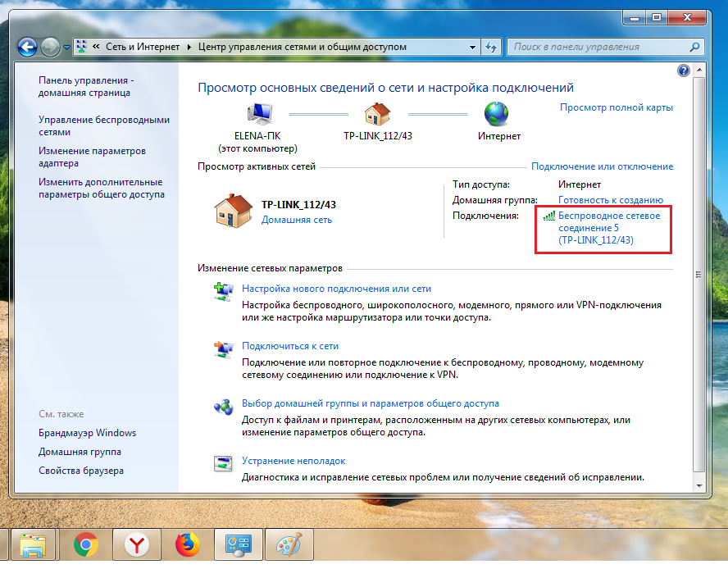This screenshot has height=569, width=728.
Task: Open Google Chrome from the taskbar
Action: tap(85, 545)
